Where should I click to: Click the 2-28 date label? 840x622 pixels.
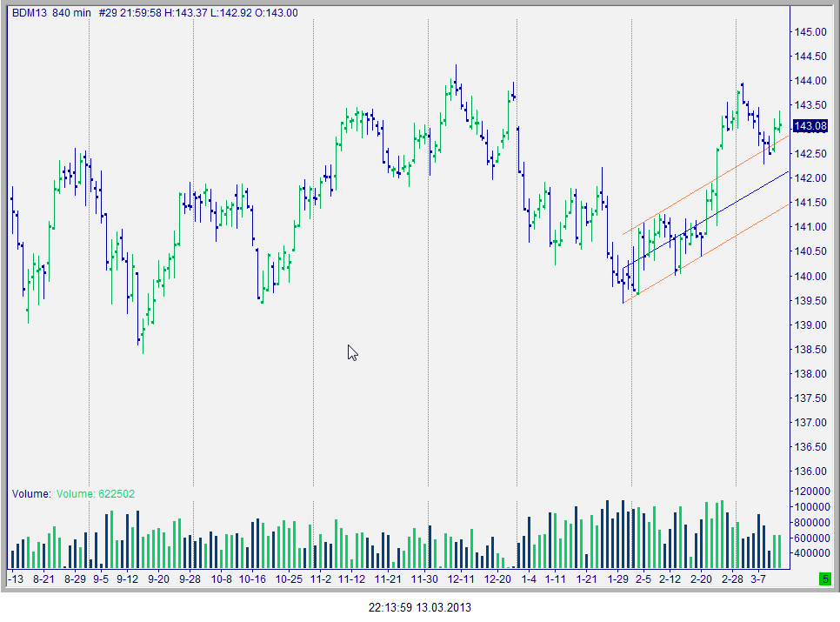click(732, 579)
